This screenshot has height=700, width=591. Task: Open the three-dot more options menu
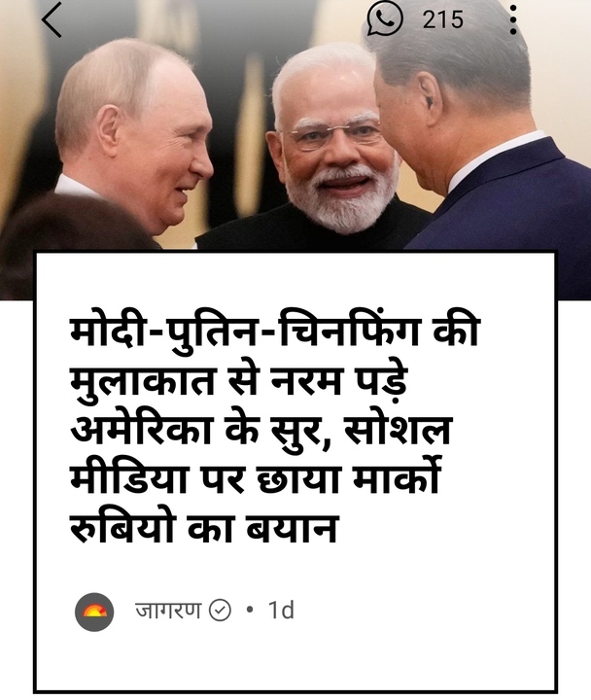[x=513, y=20]
